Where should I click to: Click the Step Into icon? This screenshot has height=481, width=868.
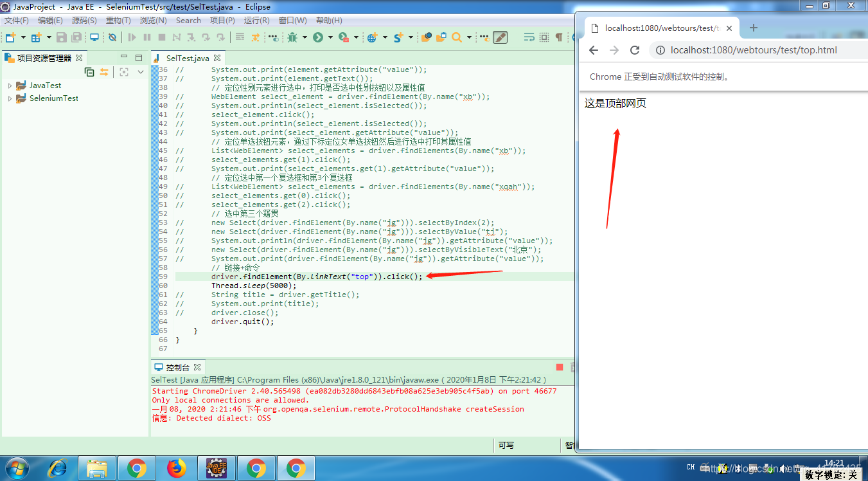(x=191, y=37)
